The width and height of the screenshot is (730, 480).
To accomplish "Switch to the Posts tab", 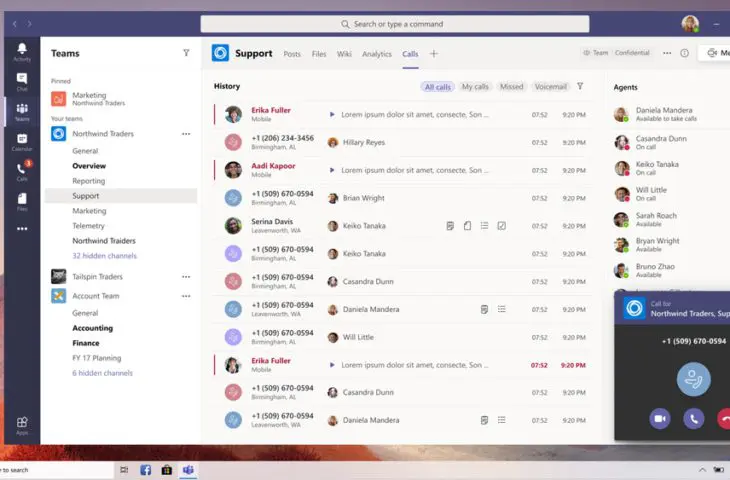I will (292, 54).
